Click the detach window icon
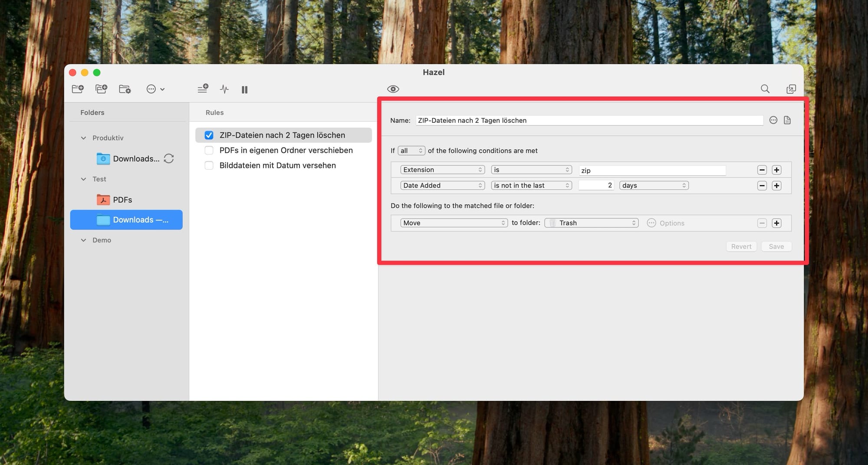 tap(791, 89)
